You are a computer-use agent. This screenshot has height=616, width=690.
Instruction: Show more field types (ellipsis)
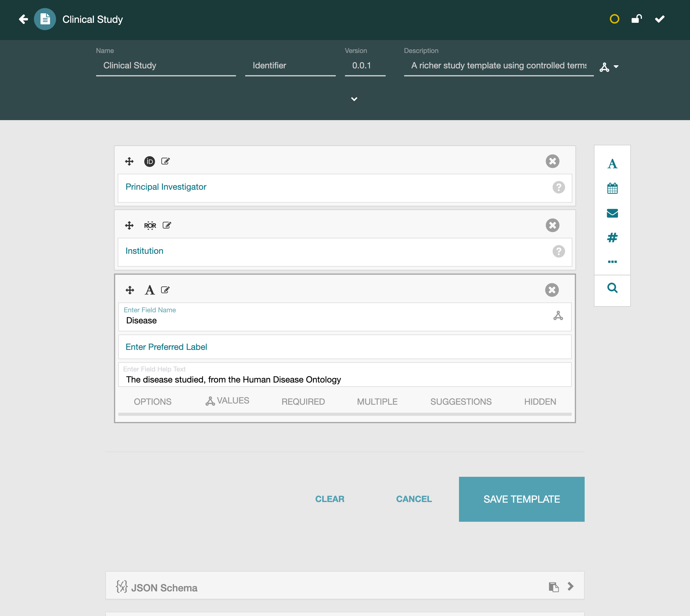(612, 261)
